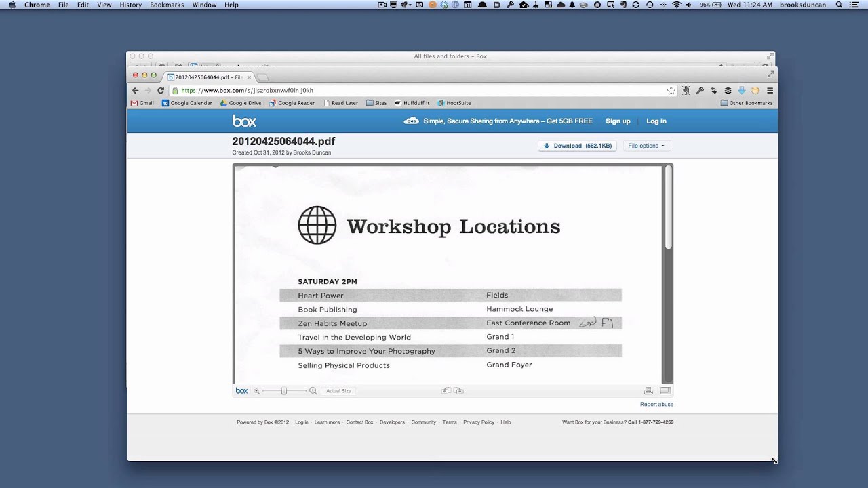Open the Privacy Policy footer link
Image resolution: width=868 pixels, height=488 pixels.
click(479, 422)
